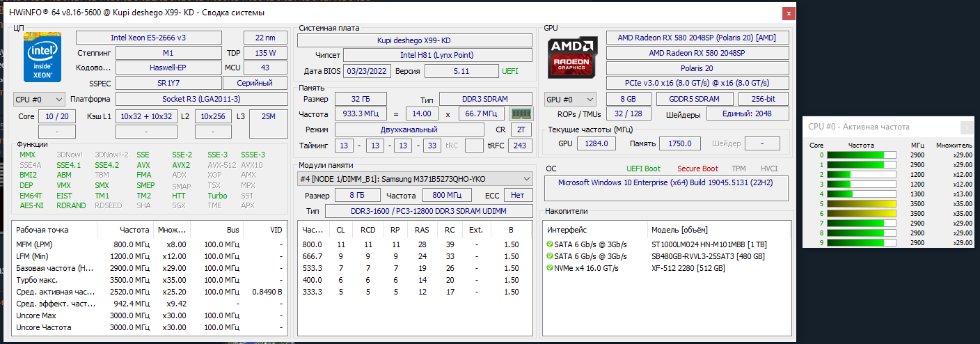This screenshot has height=344, width=980.
Task: Click the GPU clock value 1284.0
Action: click(x=596, y=143)
